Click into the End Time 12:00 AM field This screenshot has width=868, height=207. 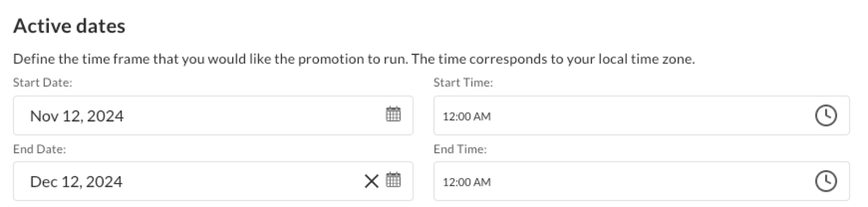point(641,181)
